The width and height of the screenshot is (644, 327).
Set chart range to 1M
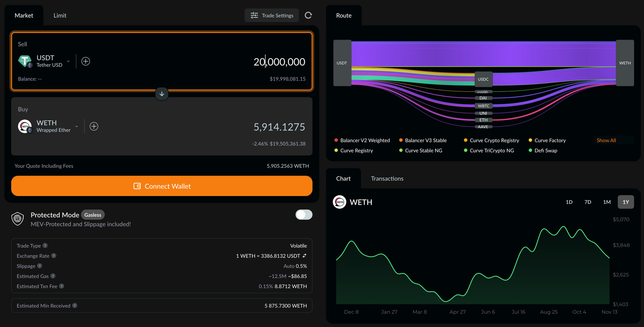coord(607,202)
